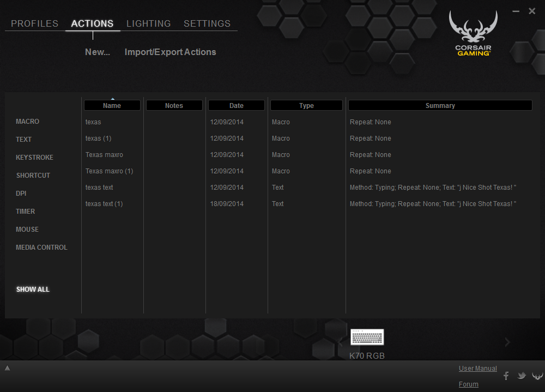Switch to the ACTIONS tab

pos(92,23)
